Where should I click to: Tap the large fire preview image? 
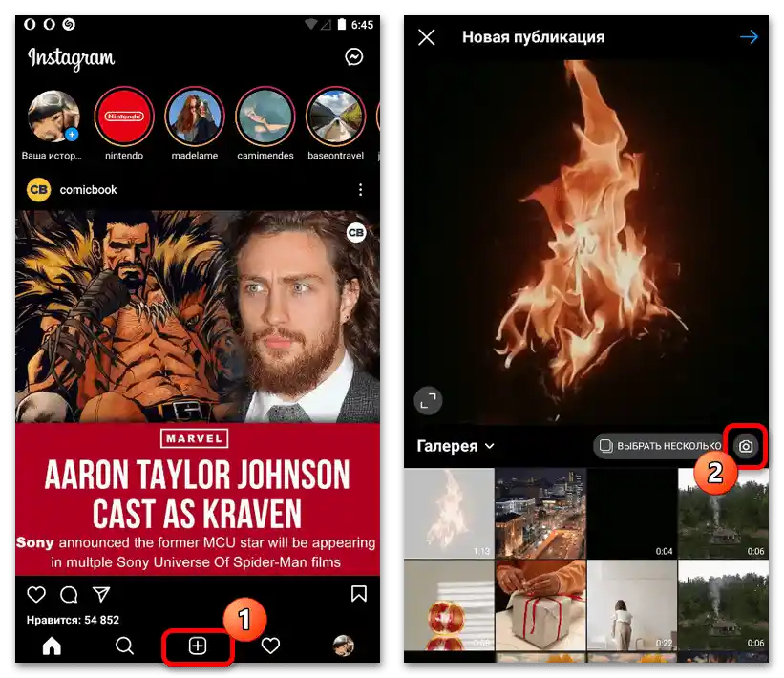(x=586, y=242)
